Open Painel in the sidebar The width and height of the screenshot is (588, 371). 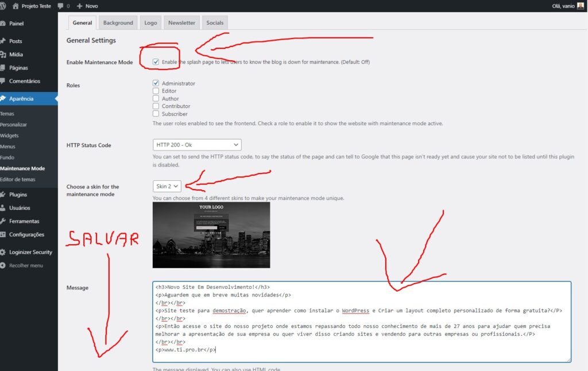tap(16, 23)
